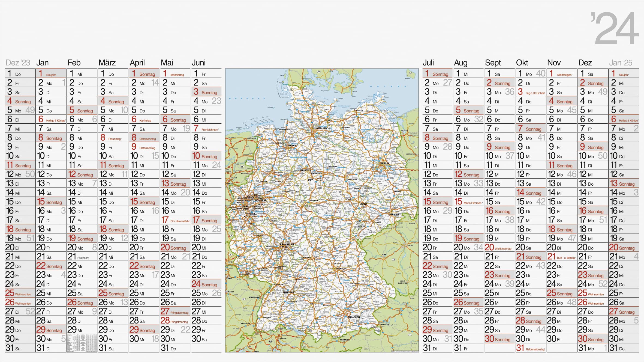
Task: Click the "BERLIN" label on the map
Action: pyautogui.click(x=385, y=163)
